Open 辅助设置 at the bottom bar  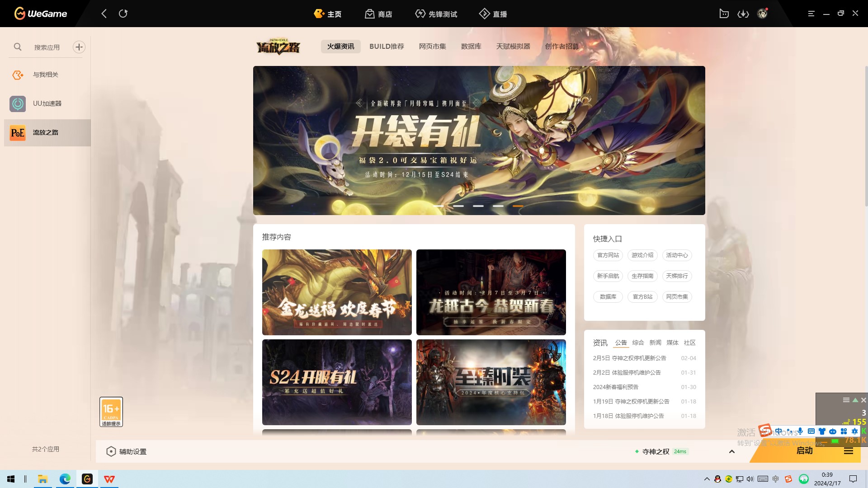(127, 451)
